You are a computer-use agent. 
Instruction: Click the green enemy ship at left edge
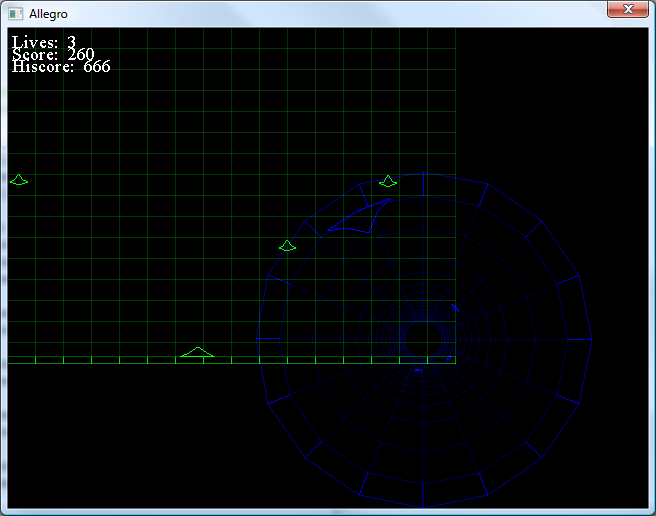19,180
